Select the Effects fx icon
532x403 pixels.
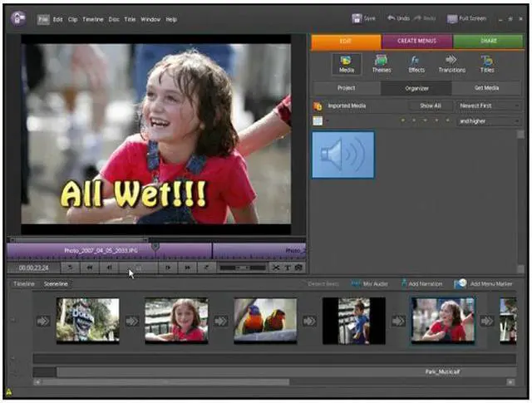click(416, 64)
